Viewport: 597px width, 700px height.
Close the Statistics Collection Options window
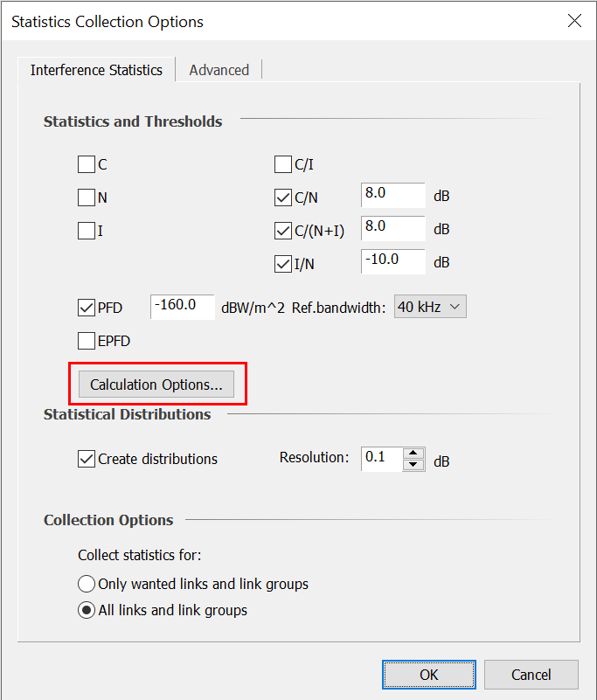[x=574, y=20]
